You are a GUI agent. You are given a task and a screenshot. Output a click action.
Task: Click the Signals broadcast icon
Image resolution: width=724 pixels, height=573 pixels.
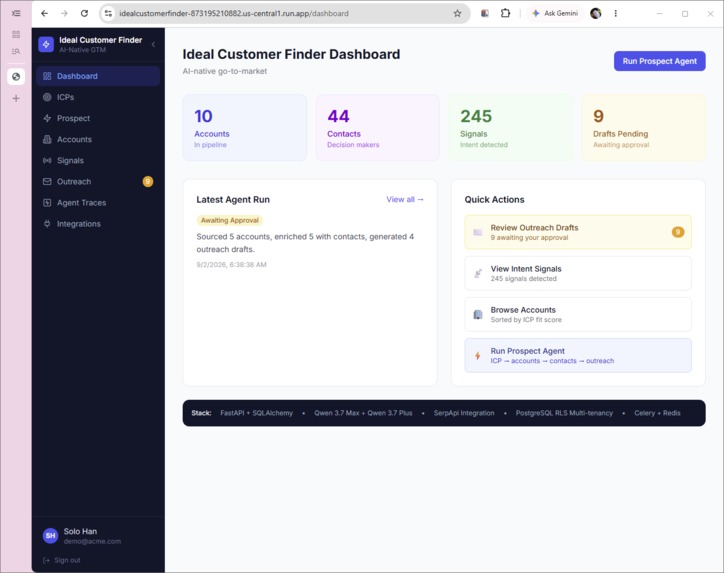click(47, 161)
